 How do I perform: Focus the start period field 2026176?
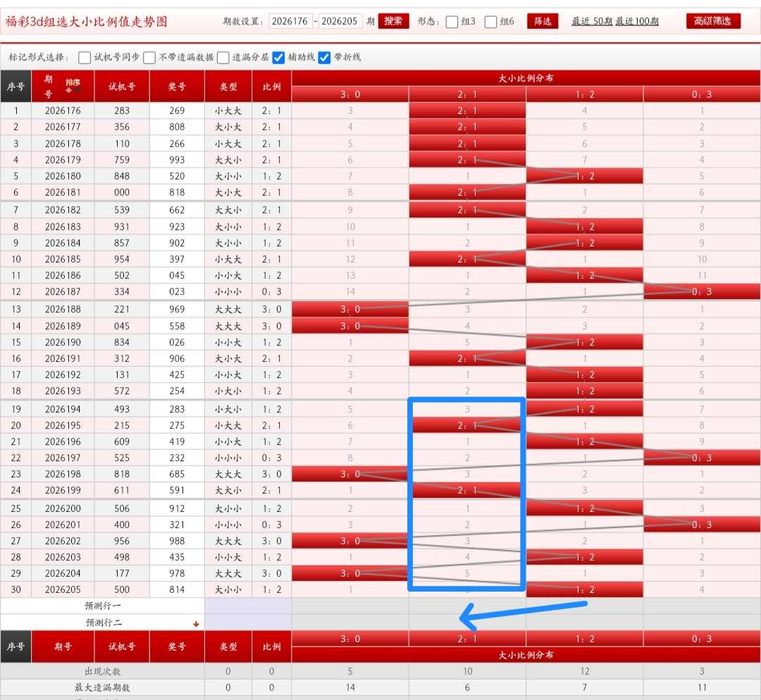click(290, 21)
